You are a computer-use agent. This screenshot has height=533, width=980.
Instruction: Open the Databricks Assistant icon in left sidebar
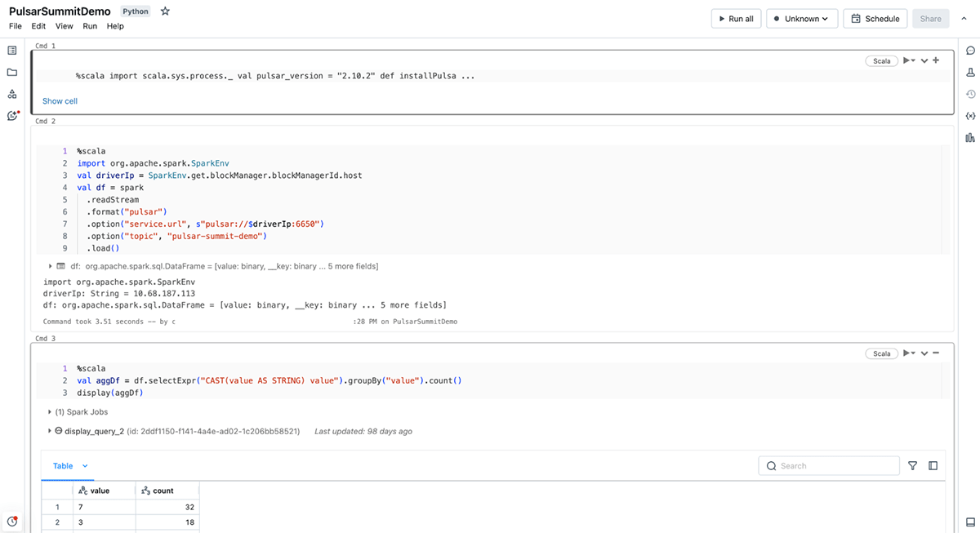(x=12, y=116)
